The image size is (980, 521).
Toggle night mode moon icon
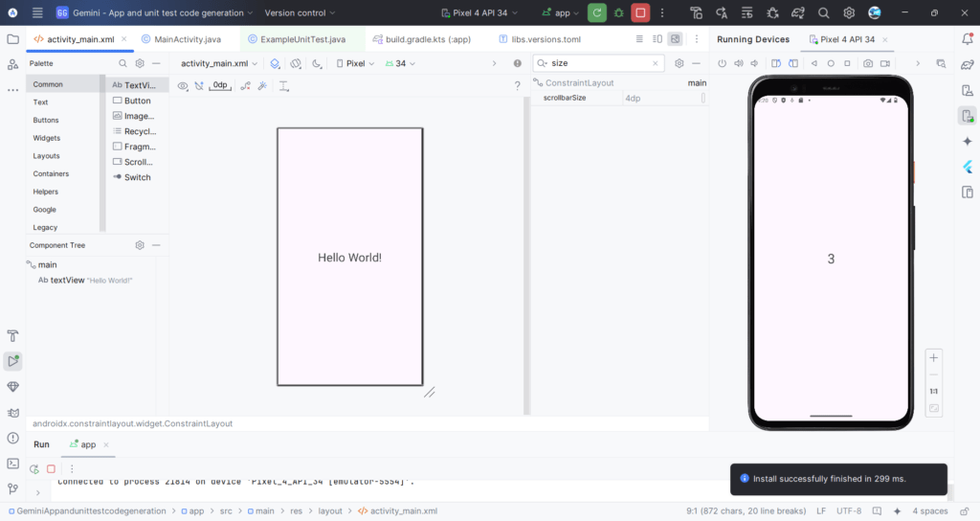pyautogui.click(x=317, y=63)
